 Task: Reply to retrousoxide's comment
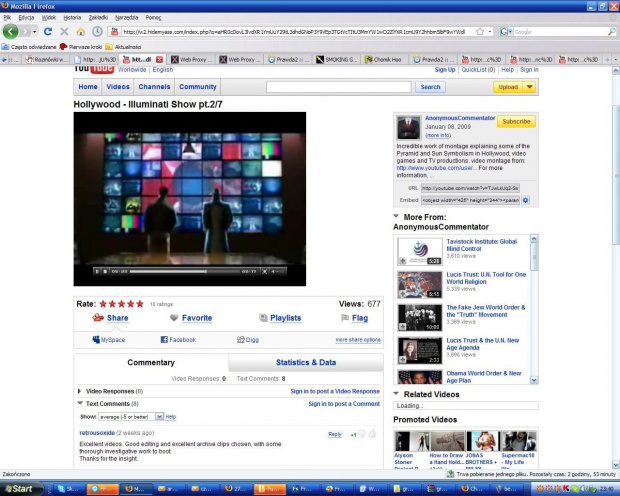click(x=335, y=434)
